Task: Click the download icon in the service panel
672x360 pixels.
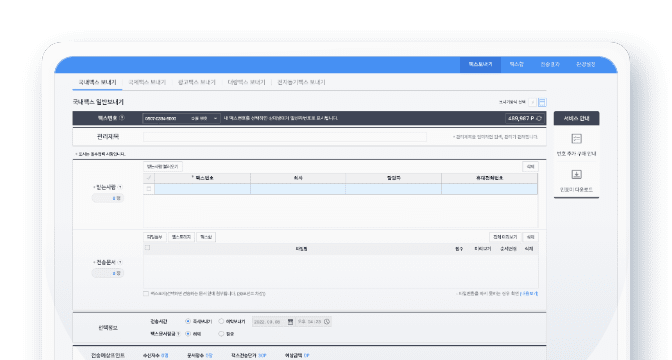Action: click(576, 174)
